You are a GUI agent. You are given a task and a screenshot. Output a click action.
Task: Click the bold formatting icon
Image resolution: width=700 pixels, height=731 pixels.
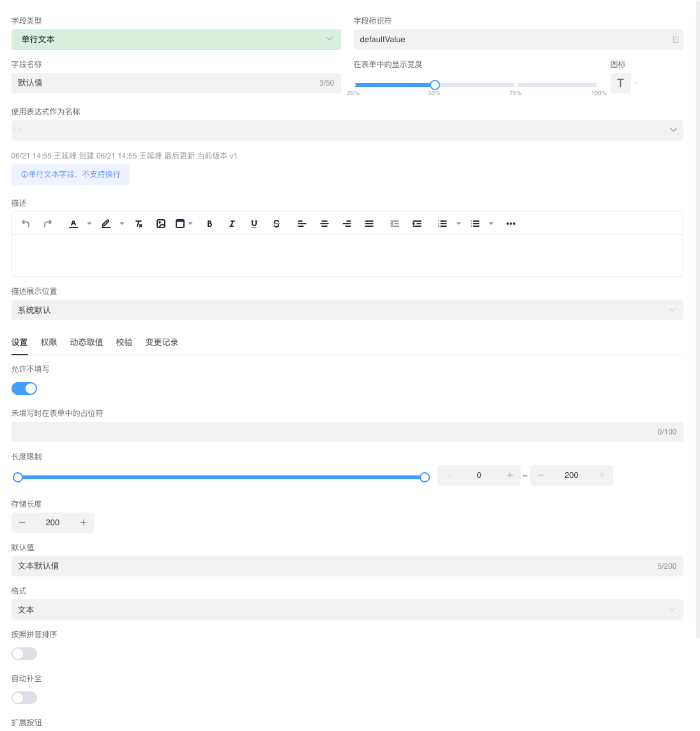209,224
